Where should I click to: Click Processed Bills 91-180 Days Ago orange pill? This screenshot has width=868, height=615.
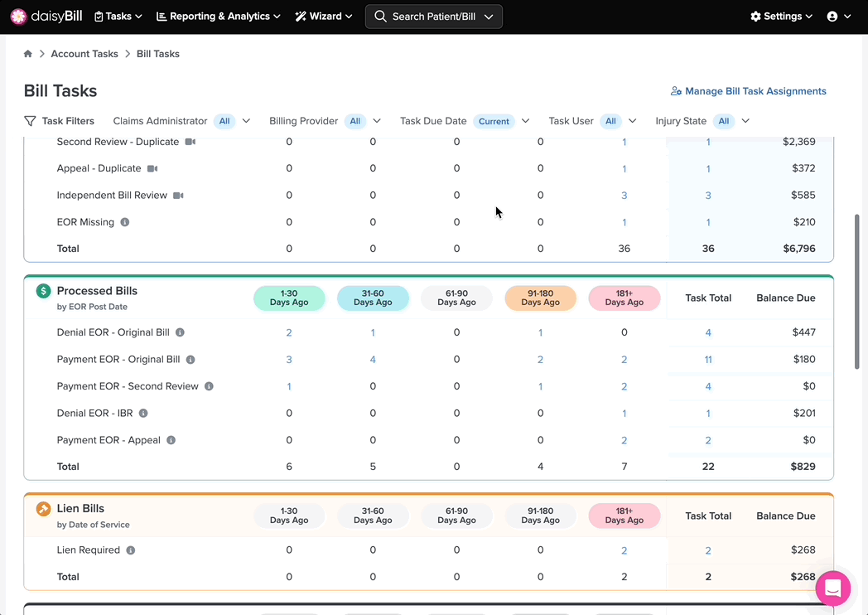click(540, 298)
